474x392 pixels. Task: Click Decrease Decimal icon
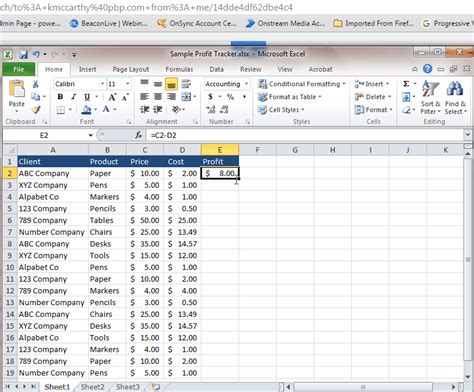coord(224,110)
